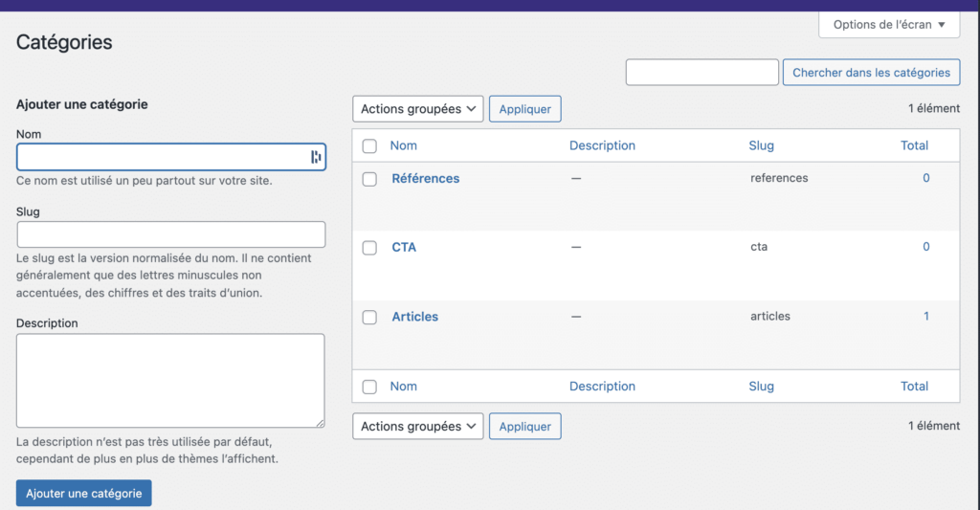Click the password manager icon in Nom field
This screenshot has width=980, height=510.
[316, 157]
